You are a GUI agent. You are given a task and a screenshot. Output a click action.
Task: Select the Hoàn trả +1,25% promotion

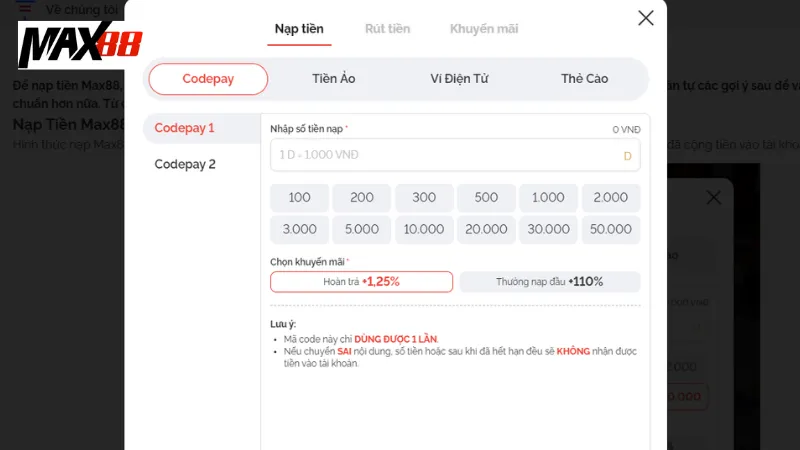point(361,282)
